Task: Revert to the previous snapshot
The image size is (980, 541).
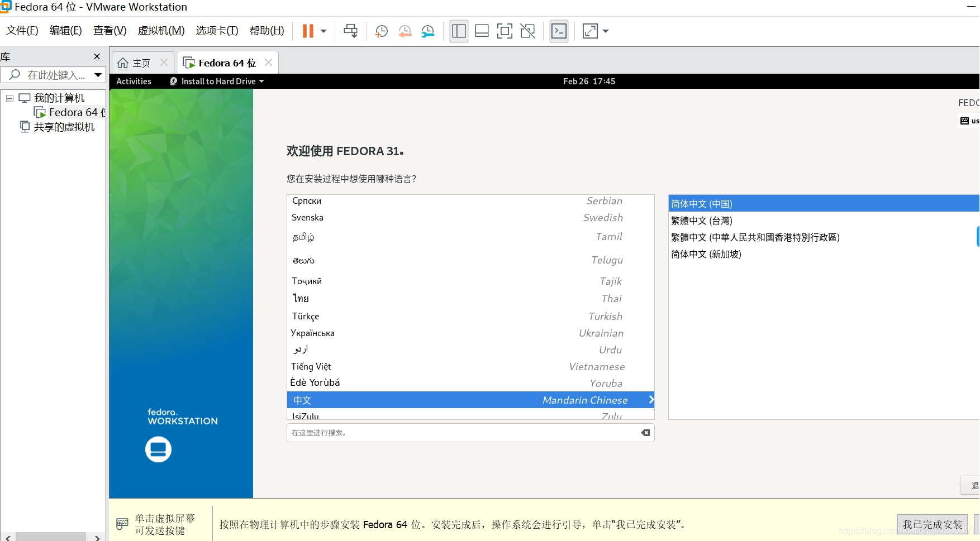Action: click(x=405, y=31)
